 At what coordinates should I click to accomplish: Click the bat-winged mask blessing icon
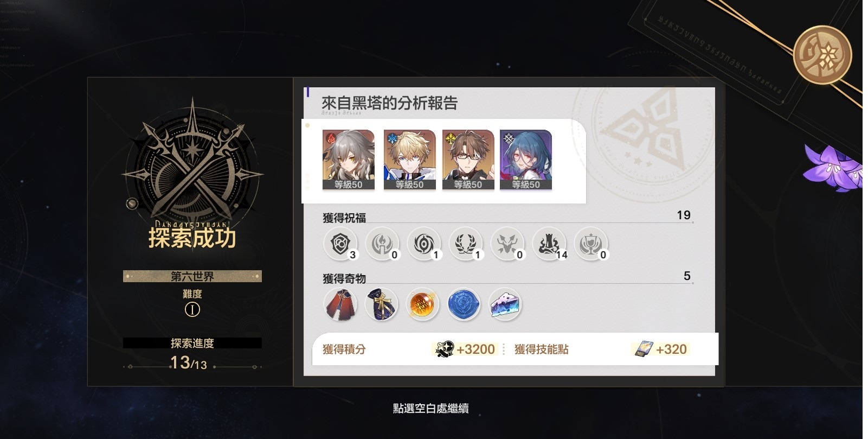[507, 244]
